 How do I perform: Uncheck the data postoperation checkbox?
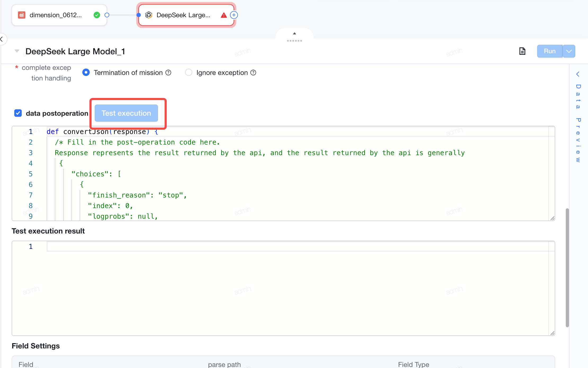(18, 113)
